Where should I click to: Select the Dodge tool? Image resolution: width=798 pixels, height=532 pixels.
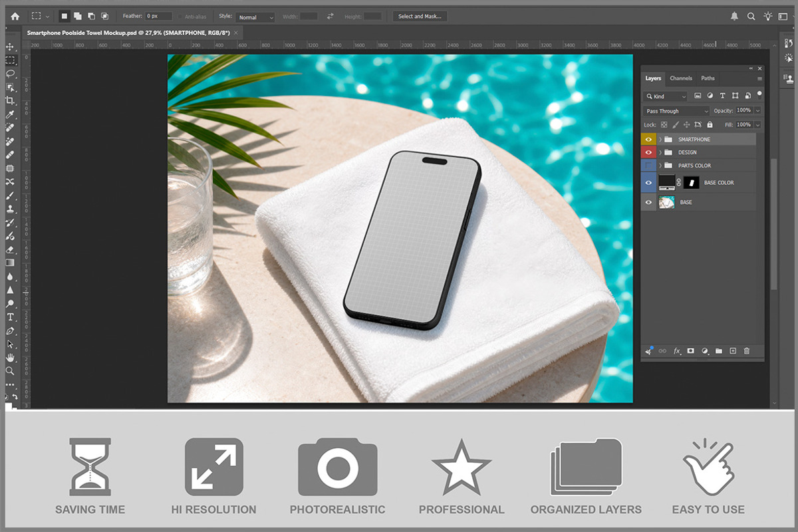10,303
